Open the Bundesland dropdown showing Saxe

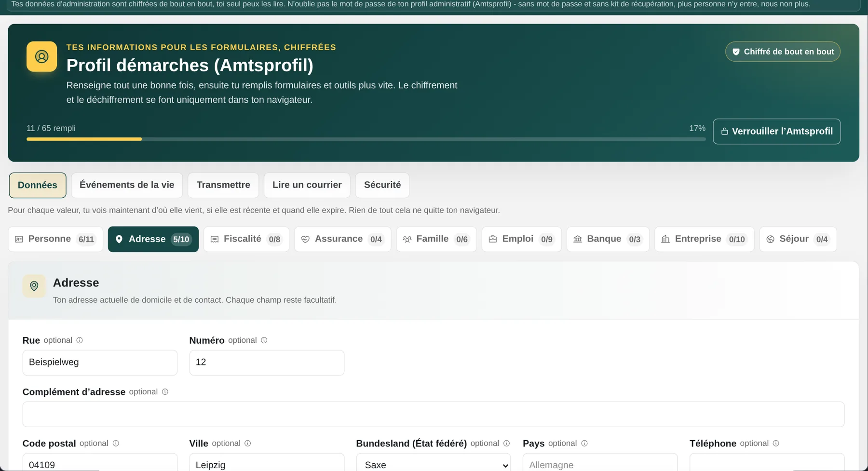point(434,463)
